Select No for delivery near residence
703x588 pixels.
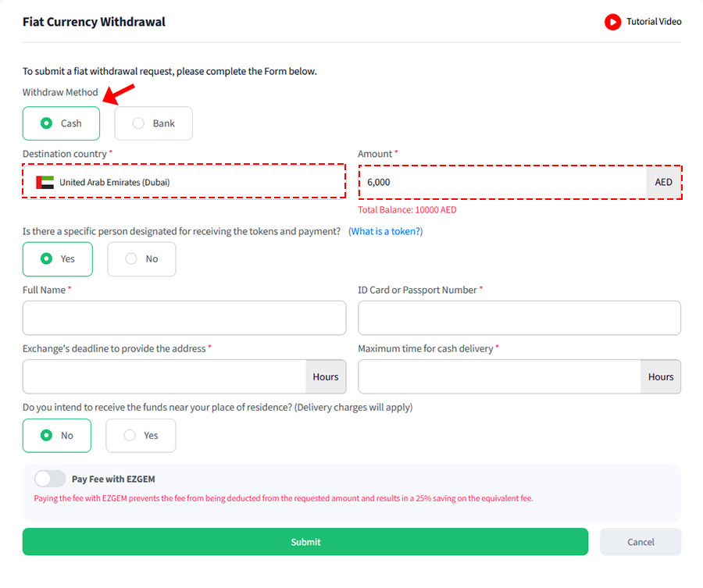(56, 436)
